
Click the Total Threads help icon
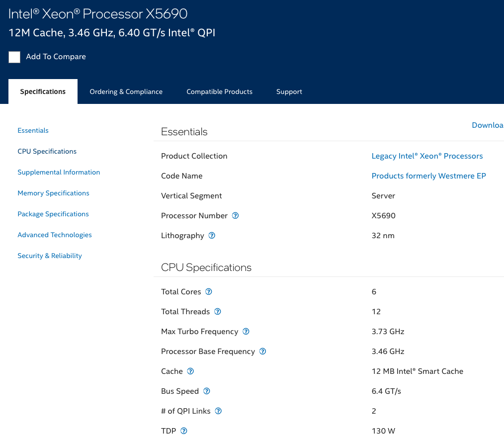click(x=217, y=312)
